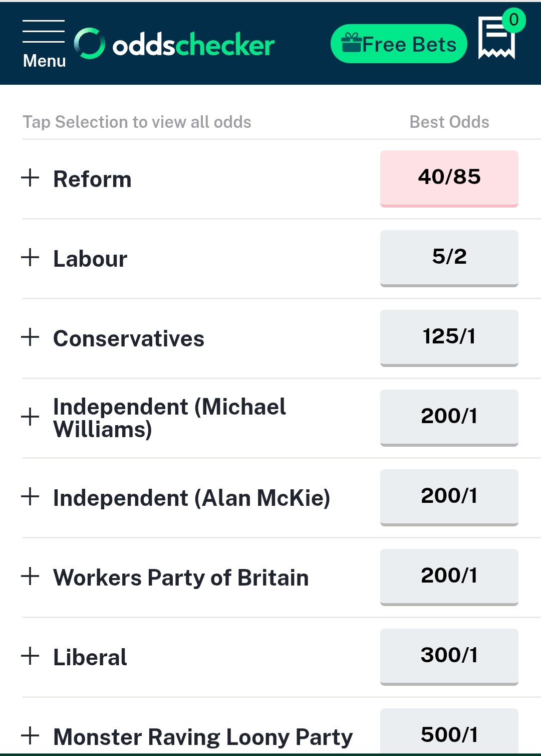Expand the Labour plus icon
Viewport: 541px width, 756px height.
point(31,257)
